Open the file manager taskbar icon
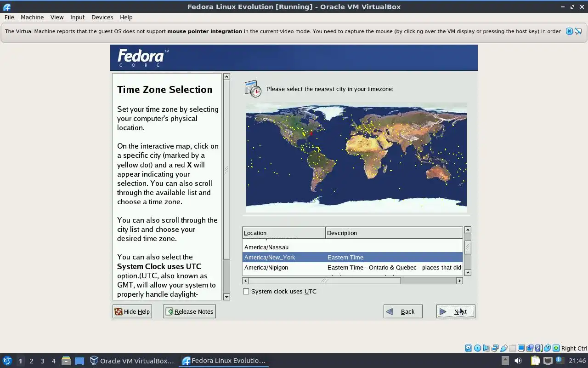588x368 pixels. coord(66,361)
